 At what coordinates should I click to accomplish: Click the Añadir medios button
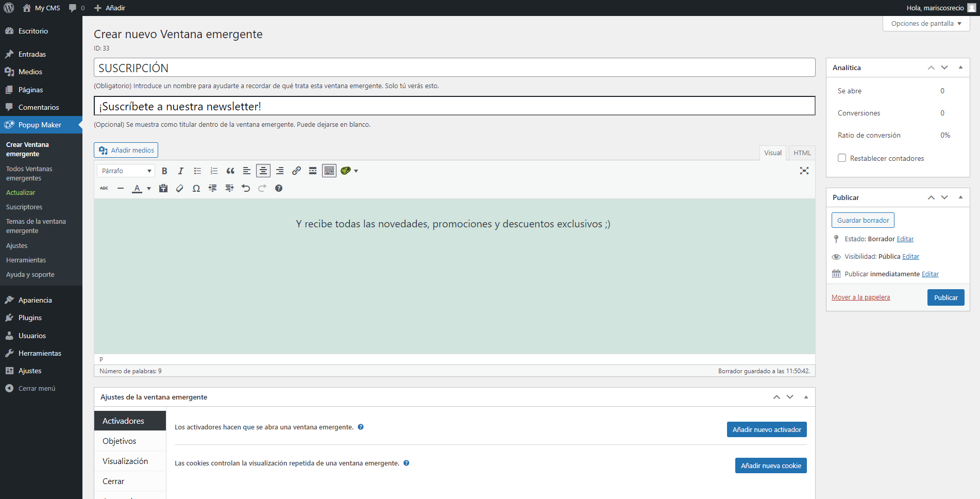click(x=126, y=150)
